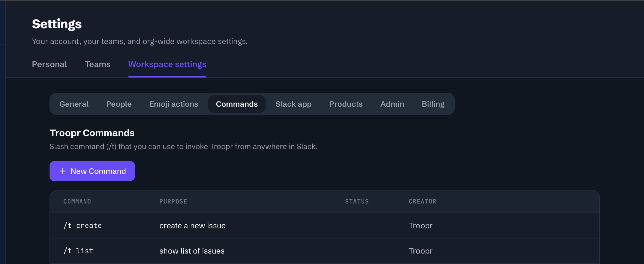Switch to the Products sub-tab
The width and height of the screenshot is (644, 264).
346,104
